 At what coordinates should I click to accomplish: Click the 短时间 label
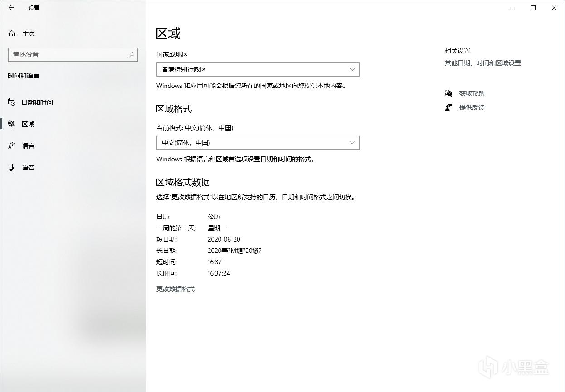coord(167,262)
